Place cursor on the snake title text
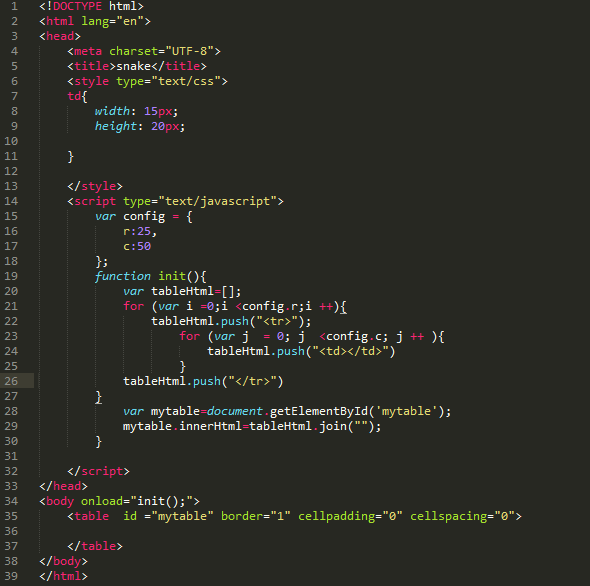Viewport: 590px width, 586px height. pos(134,66)
